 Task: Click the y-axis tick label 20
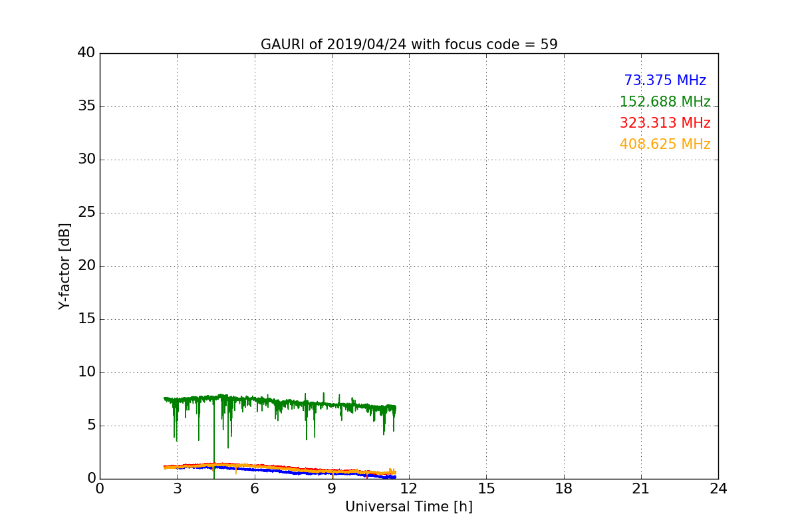pos(86,266)
